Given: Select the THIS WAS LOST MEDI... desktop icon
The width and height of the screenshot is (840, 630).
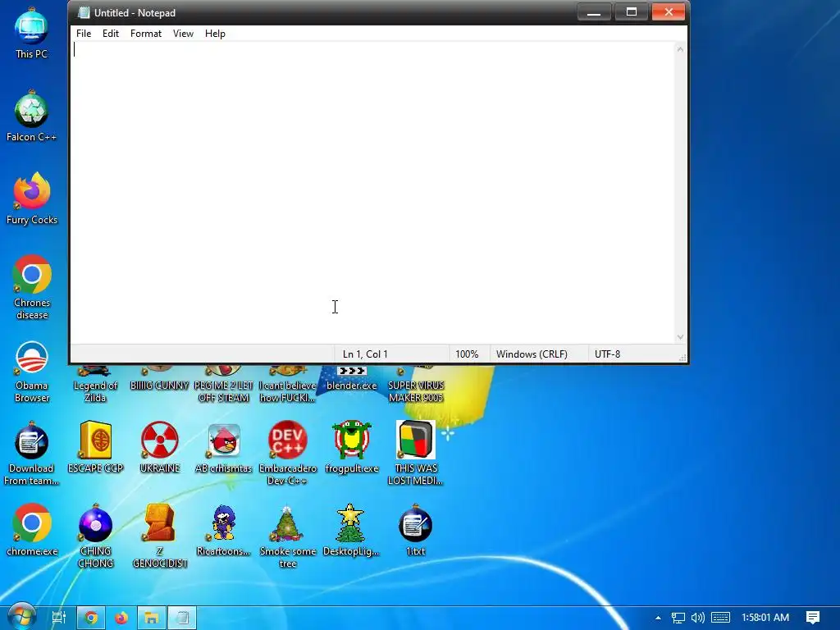Looking at the screenshot, I should [415, 454].
